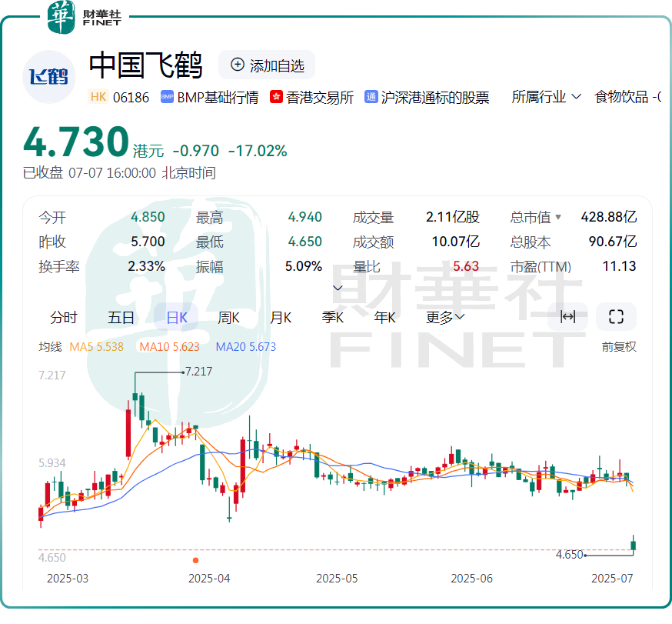Click the Feihe company logo
Image resolution: width=672 pixels, height=624 pixels.
pos(49,77)
